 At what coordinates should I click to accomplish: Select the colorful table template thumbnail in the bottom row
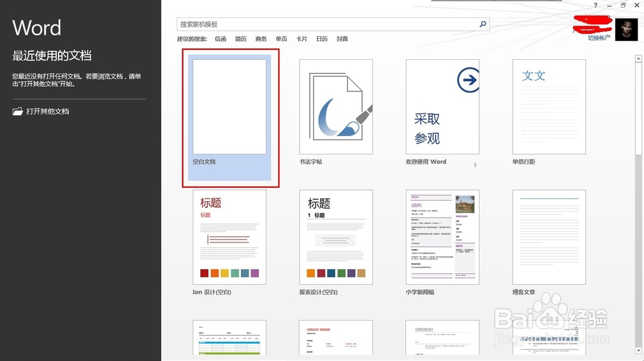(230, 338)
